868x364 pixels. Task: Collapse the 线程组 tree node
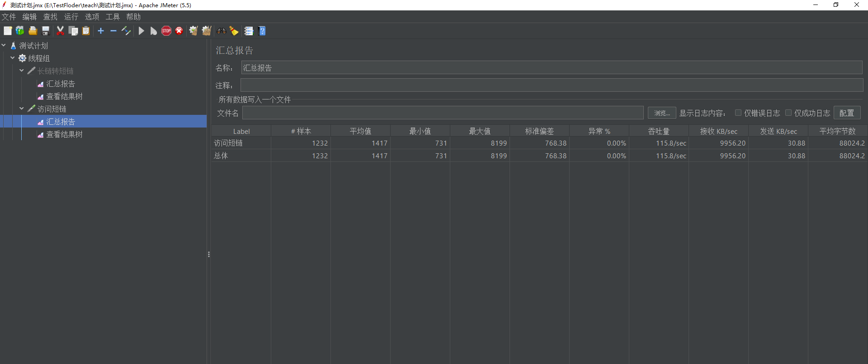pos(13,58)
